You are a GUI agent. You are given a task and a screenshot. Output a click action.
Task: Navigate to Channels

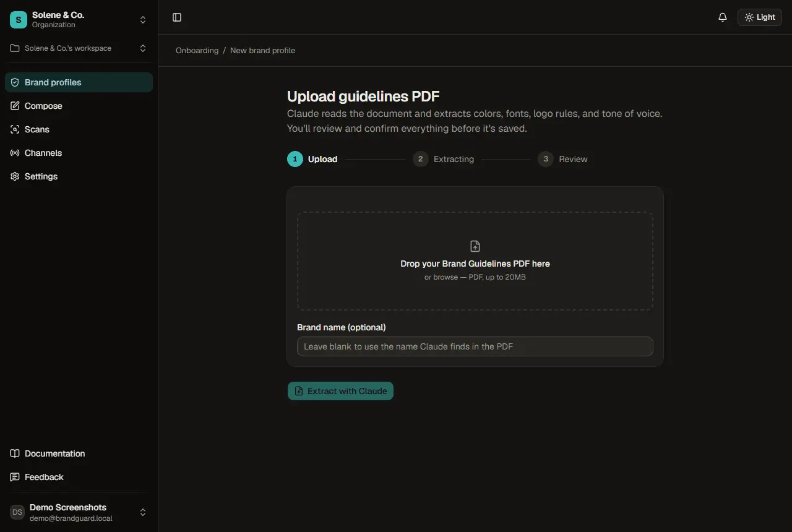(x=79, y=153)
